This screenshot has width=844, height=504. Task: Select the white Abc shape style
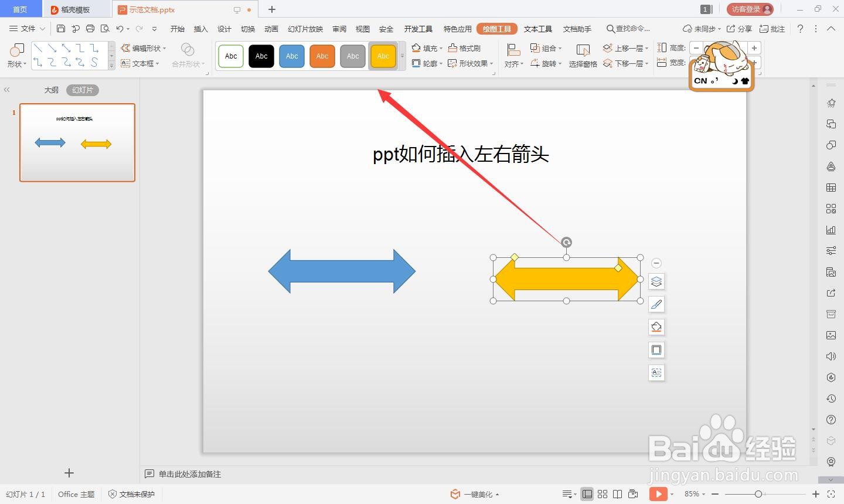[x=231, y=56]
